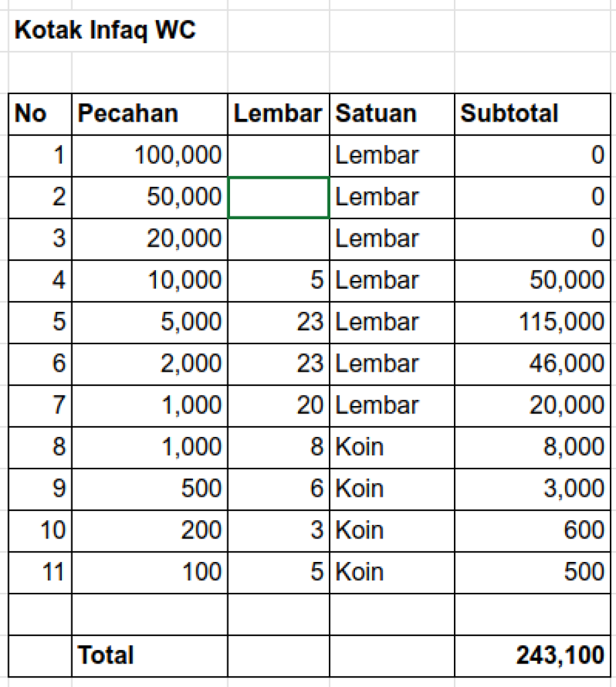The width and height of the screenshot is (616, 687).
Task: Select the 100,000 denomination cell
Action: click(150, 156)
